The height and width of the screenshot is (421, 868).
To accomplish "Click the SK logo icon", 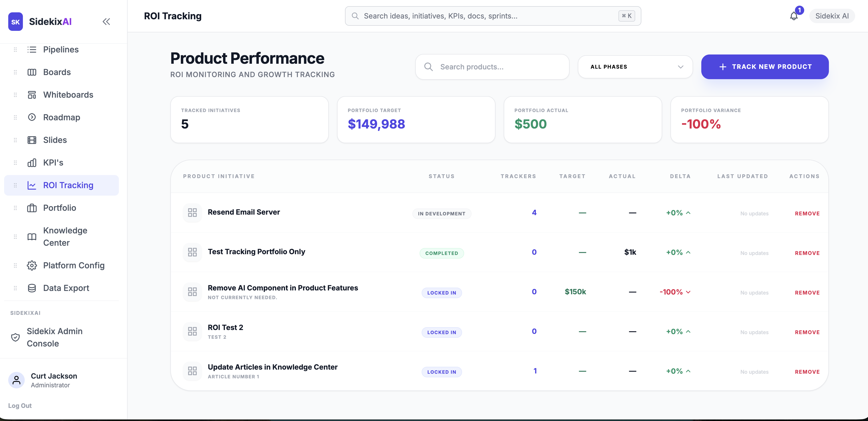I will point(15,22).
